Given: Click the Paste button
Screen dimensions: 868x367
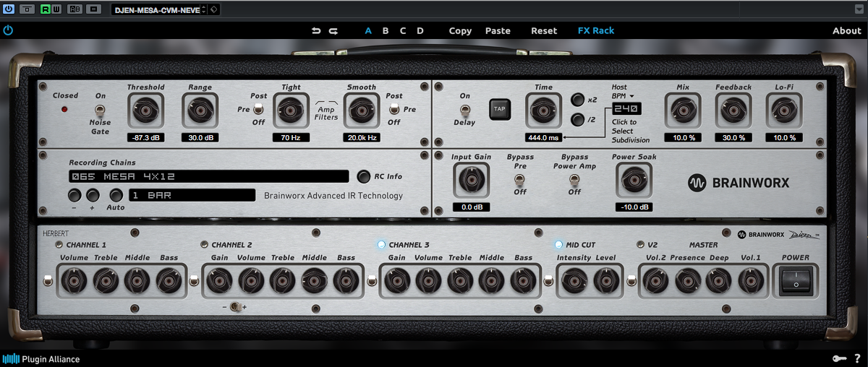Looking at the screenshot, I should 498,31.
